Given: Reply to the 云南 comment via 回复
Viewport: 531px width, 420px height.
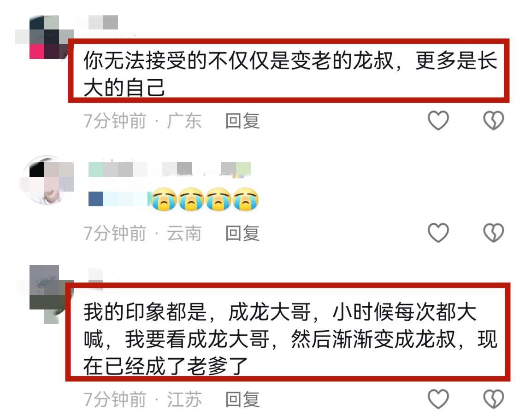Looking at the screenshot, I should coord(242,233).
